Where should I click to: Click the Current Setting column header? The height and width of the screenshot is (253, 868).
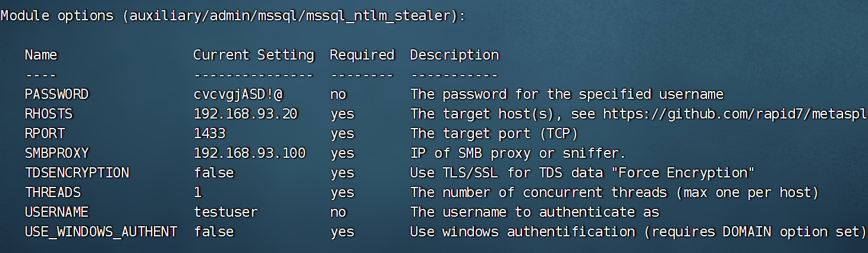coord(253,55)
